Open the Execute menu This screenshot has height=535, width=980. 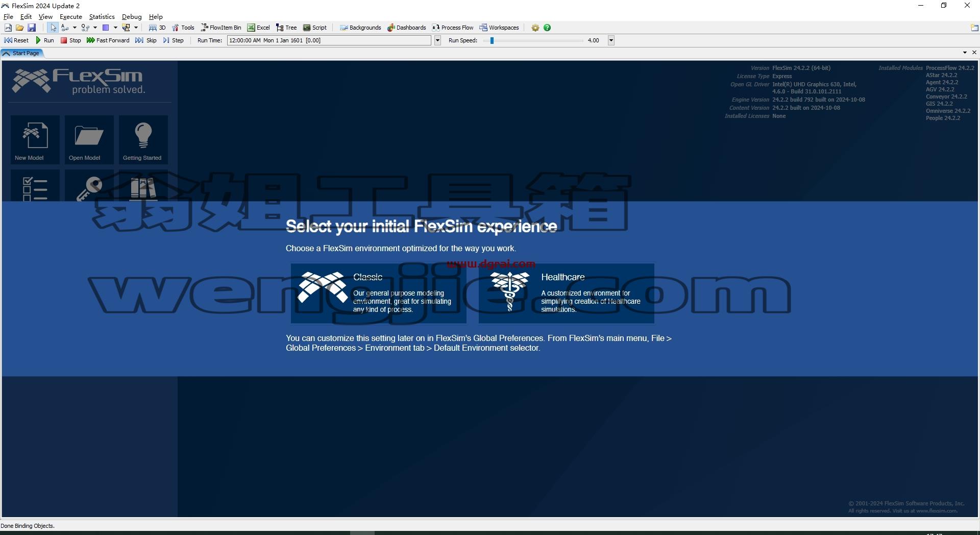[x=70, y=16]
